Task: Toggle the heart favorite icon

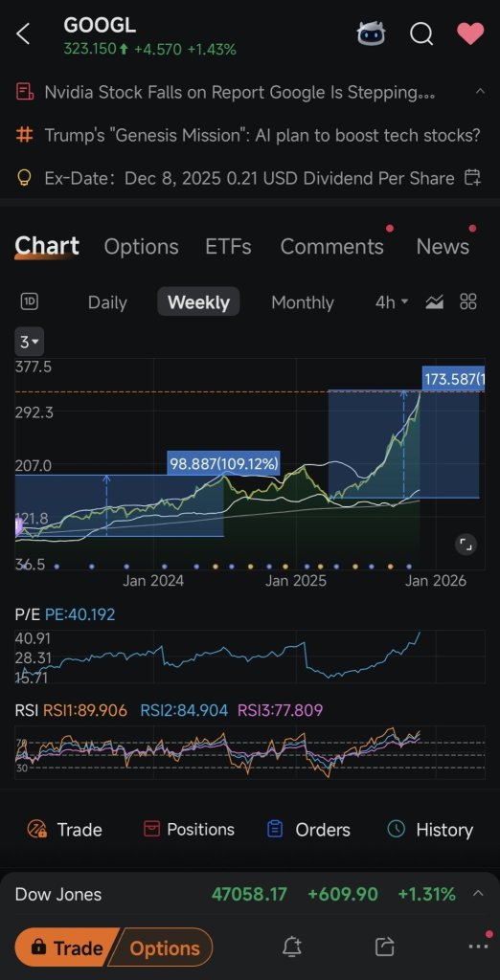Action: point(470,33)
